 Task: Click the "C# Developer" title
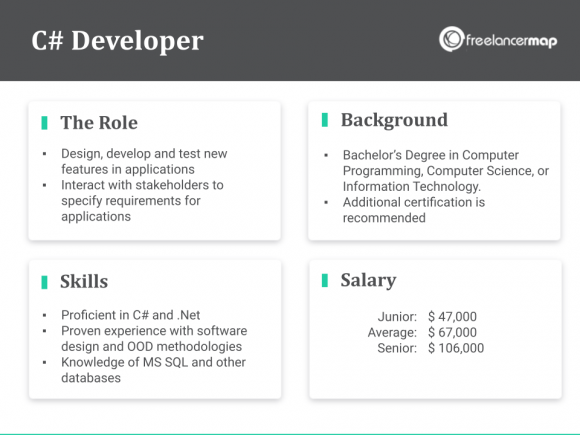coord(117,40)
